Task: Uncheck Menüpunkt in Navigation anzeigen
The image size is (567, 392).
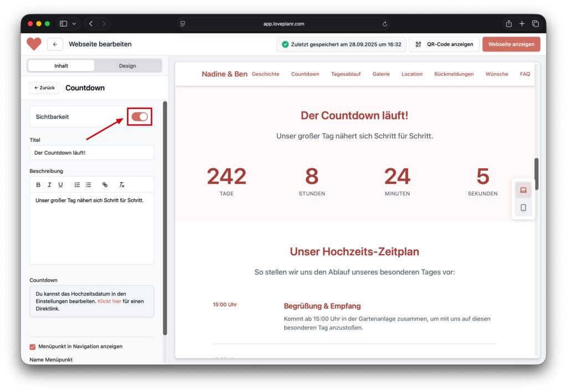Action: 33,347
